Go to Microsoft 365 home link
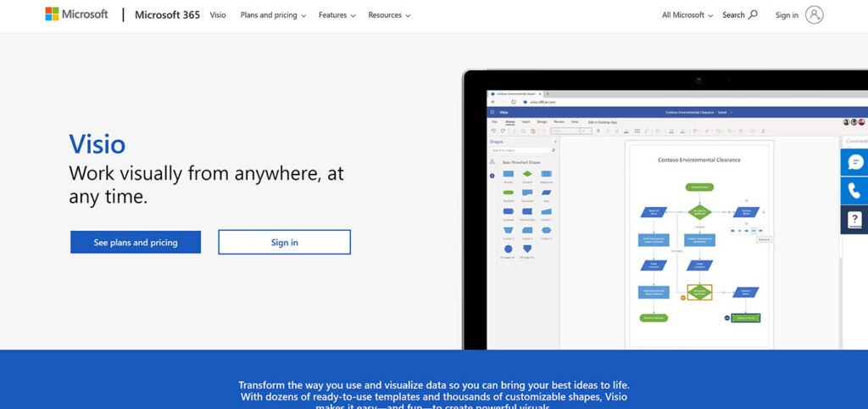The height and width of the screenshot is (409, 868). pyautogui.click(x=167, y=15)
